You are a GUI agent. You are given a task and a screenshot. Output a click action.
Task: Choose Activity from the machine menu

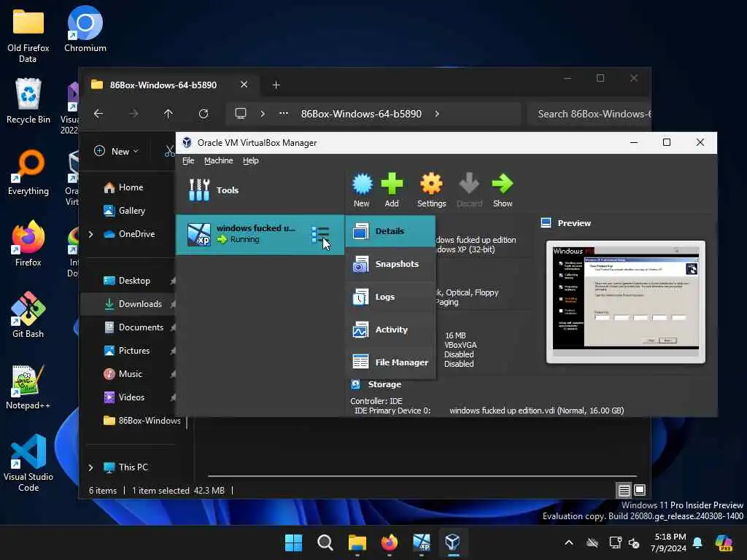pos(390,330)
